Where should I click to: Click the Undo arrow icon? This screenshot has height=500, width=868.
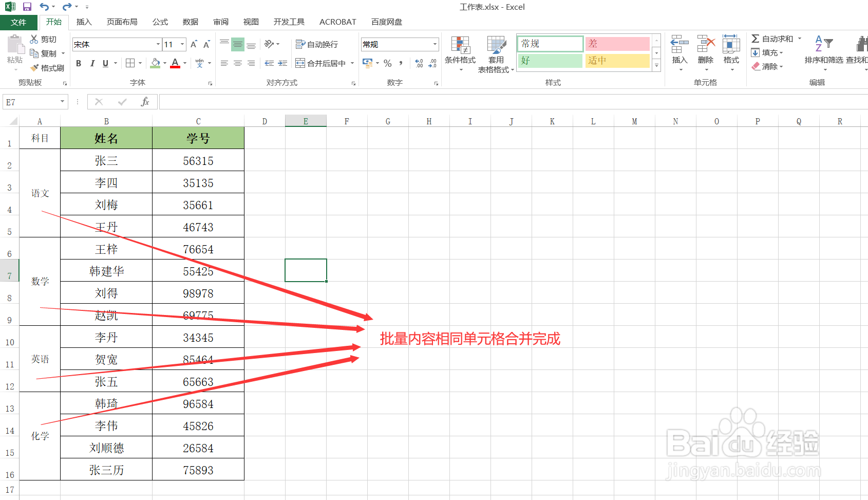44,7
